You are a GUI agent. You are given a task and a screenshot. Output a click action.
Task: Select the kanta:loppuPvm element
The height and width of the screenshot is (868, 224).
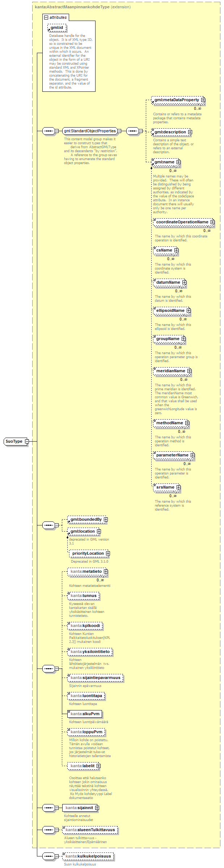(x=86, y=732)
